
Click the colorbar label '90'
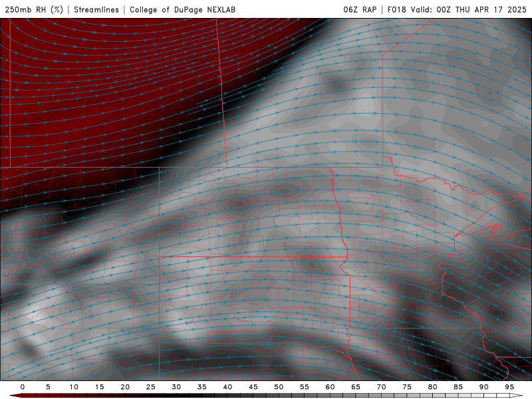(x=484, y=387)
